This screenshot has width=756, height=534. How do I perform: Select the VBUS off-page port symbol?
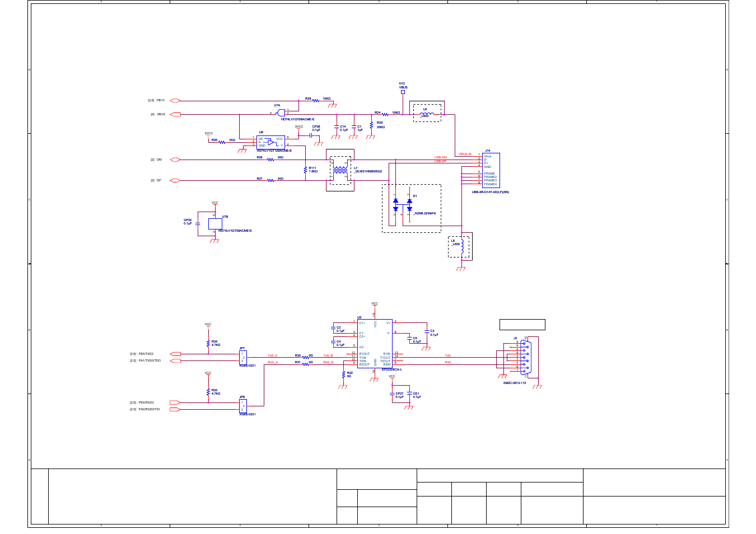pos(175,114)
